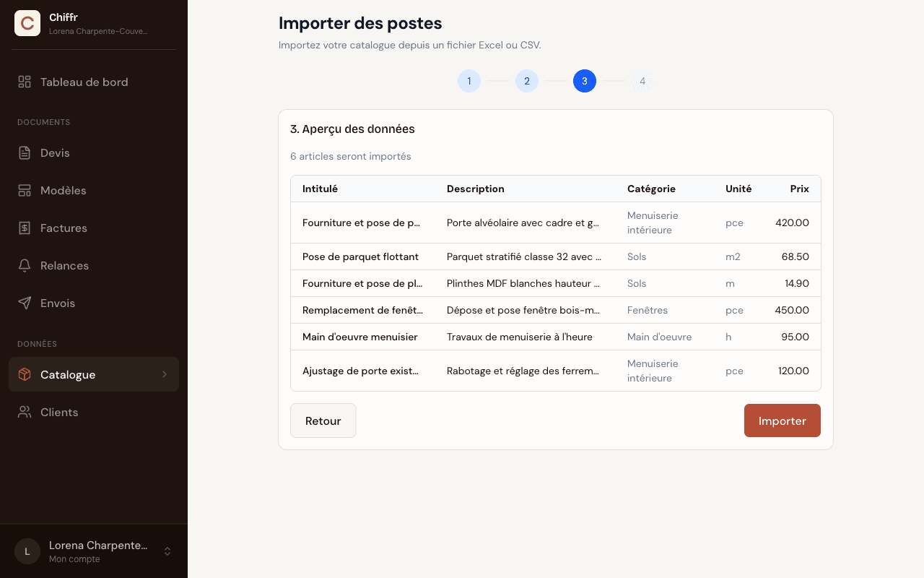Click the Chiffr logo icon
The height and width of the screenshot is (578, 924).
[27, 23]
